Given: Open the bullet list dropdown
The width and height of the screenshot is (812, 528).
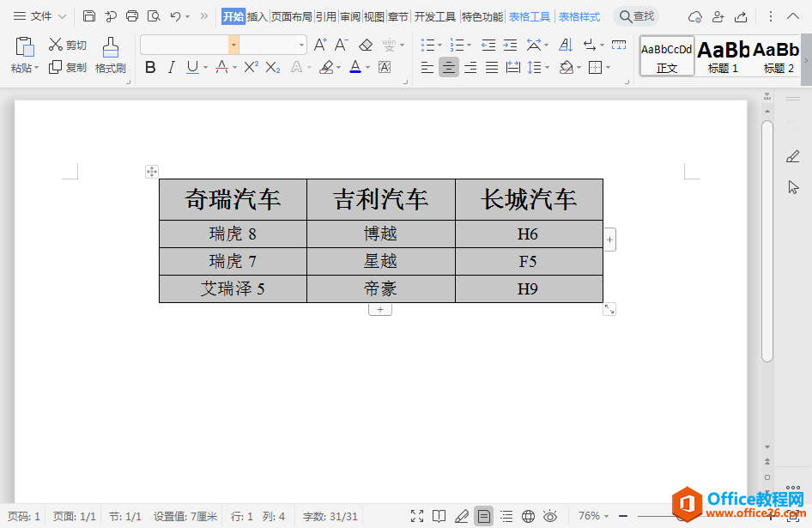Looking at the screenshot, I should 439,46.
